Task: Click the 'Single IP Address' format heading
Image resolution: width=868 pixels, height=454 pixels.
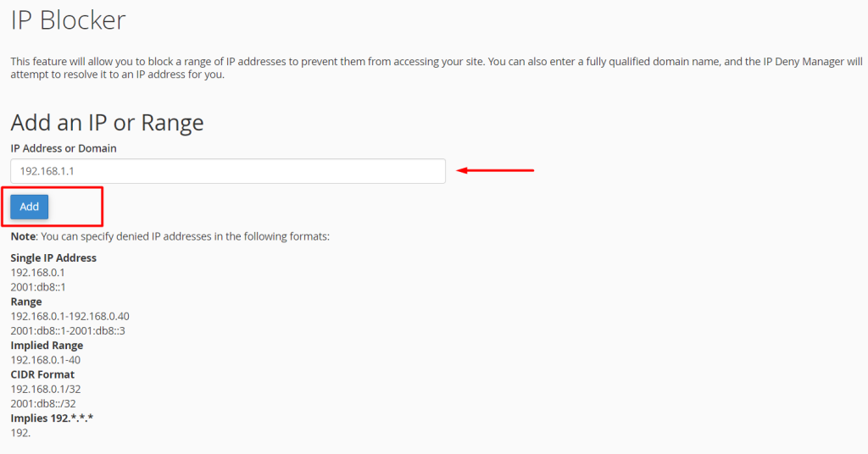Action: click(53, 257)
